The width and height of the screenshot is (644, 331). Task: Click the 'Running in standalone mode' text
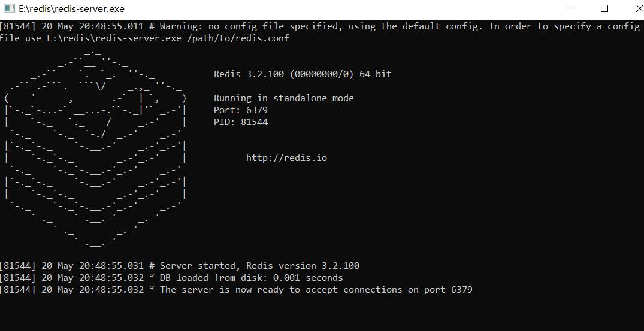(284, 98)
